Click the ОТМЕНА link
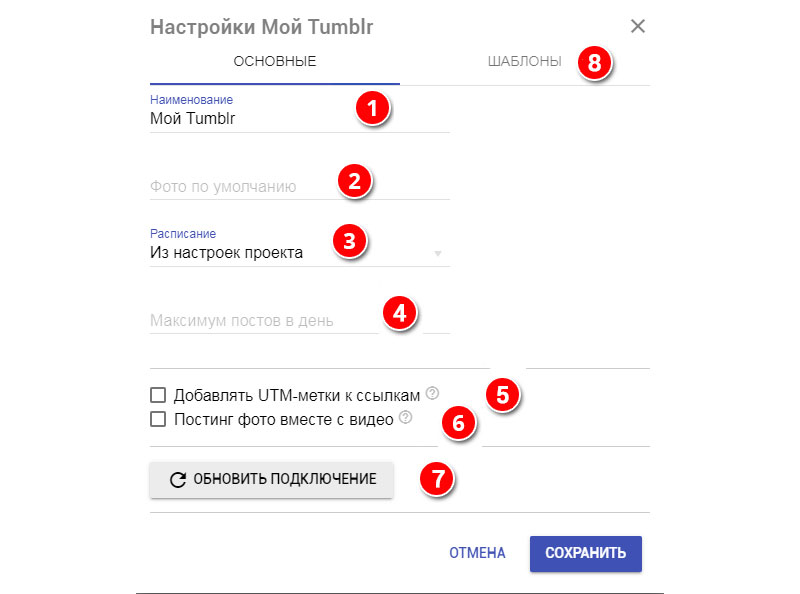800x594 pixels. pyautogui.click(x=477, y=553)
